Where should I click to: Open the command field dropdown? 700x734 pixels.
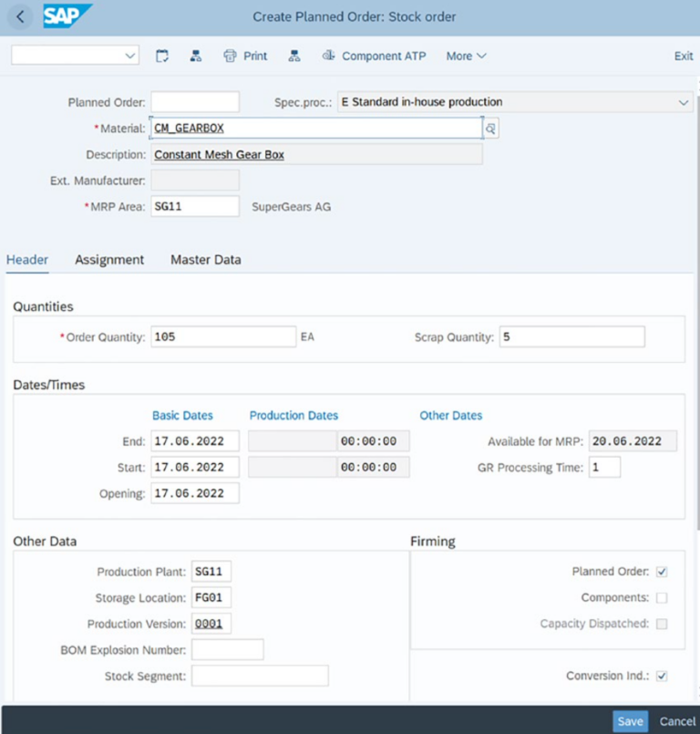pyautogui.click(x=129, y=56)
